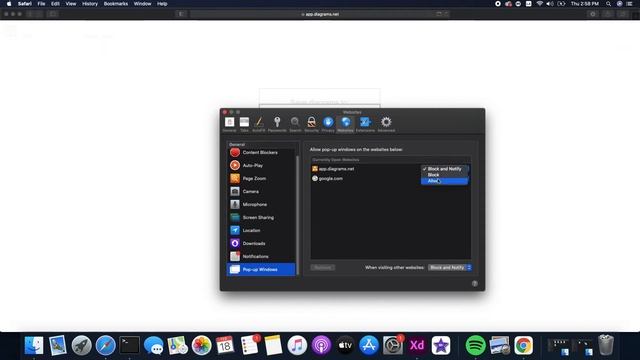640x360 pixels.
Task: Click the sidebar scrollbar in preferences
Action: (x=298, y=216)
